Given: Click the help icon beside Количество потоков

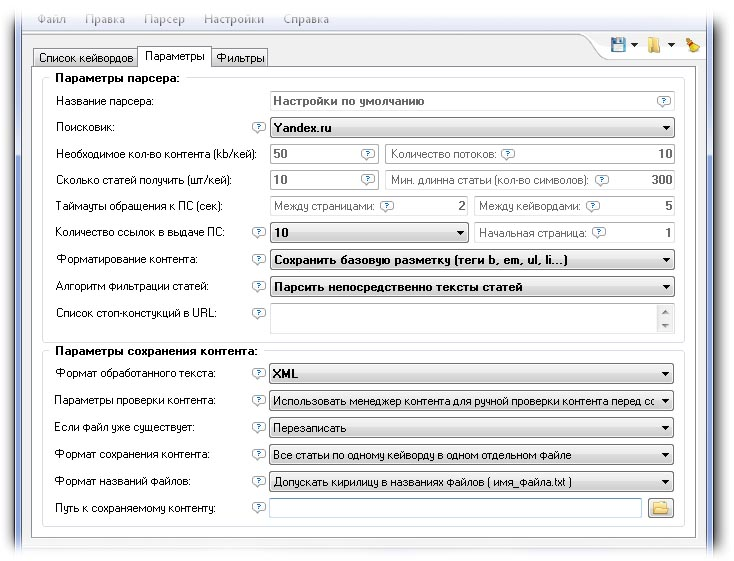Looking at the screenshot, I should tap(508, 154).
